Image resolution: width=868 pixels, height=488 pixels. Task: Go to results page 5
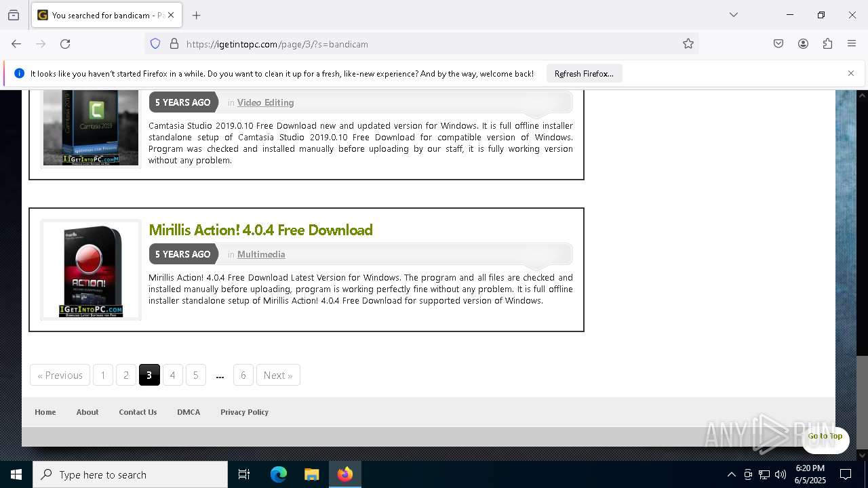pos(195,375)
